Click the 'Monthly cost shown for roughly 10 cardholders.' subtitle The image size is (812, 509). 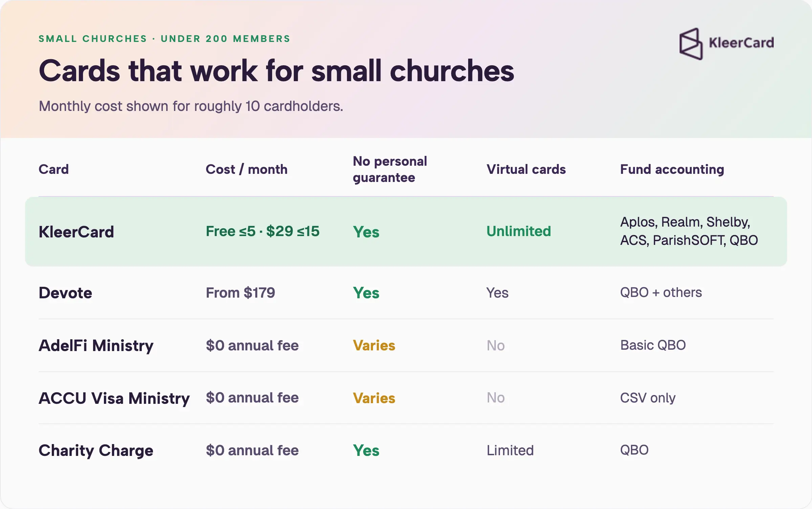pyautogui.click(x=191, y=106)
